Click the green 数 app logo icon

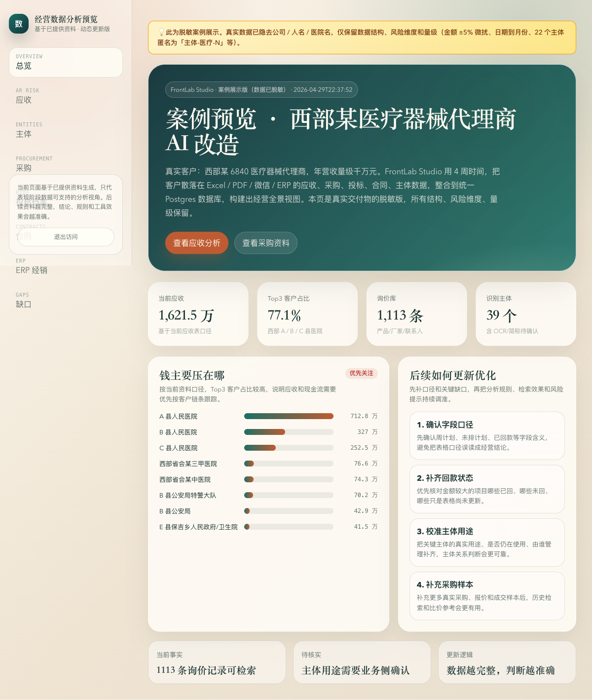click(18, 23)
